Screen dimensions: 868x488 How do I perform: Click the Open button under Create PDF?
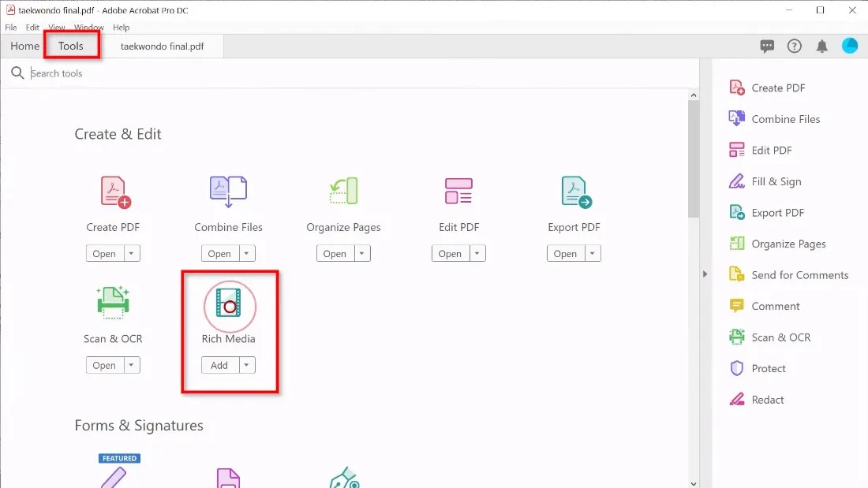(107, 253)
